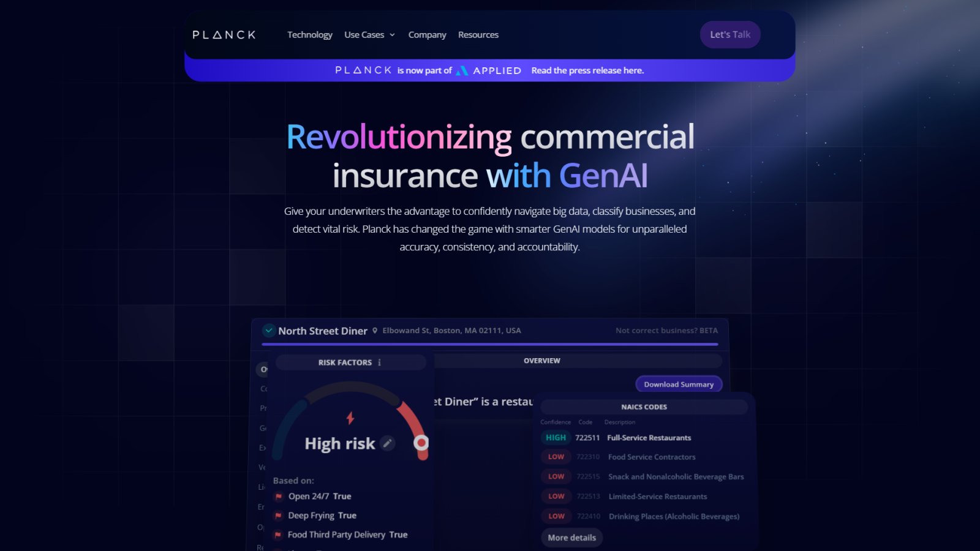Click the red flag next to Open 24/7
This screenshot has width=980, height=551.
point(279,497)
